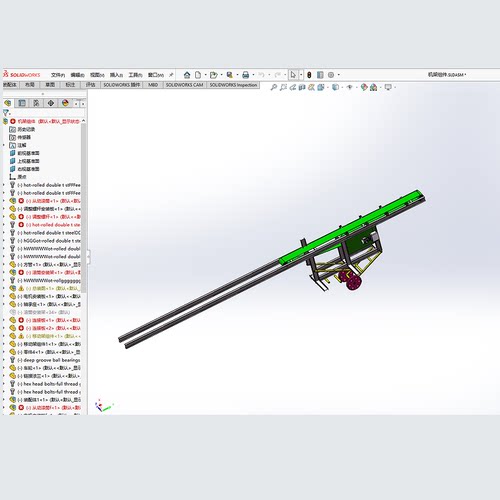500x500 pixels.
Task: Click the Undo icon
Action: click(x=261, y=75)
